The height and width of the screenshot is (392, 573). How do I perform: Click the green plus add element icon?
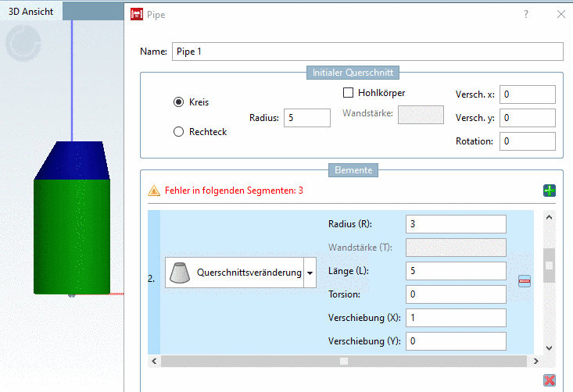[550, 191]
